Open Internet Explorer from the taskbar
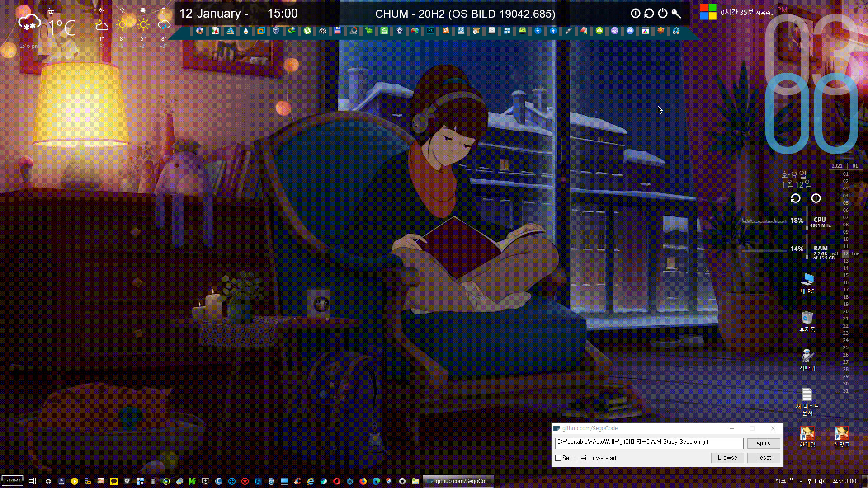This screenshot has height=488, width=868. pos(311,481)
